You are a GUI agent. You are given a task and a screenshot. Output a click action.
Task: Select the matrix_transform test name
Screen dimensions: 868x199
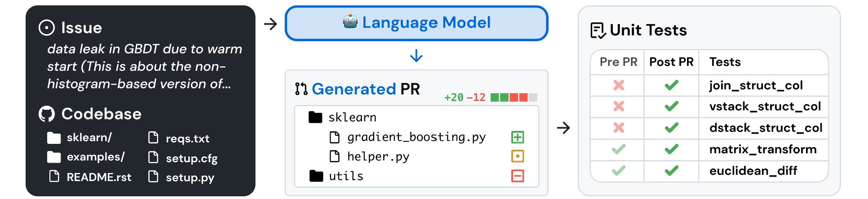click(763, 149)
